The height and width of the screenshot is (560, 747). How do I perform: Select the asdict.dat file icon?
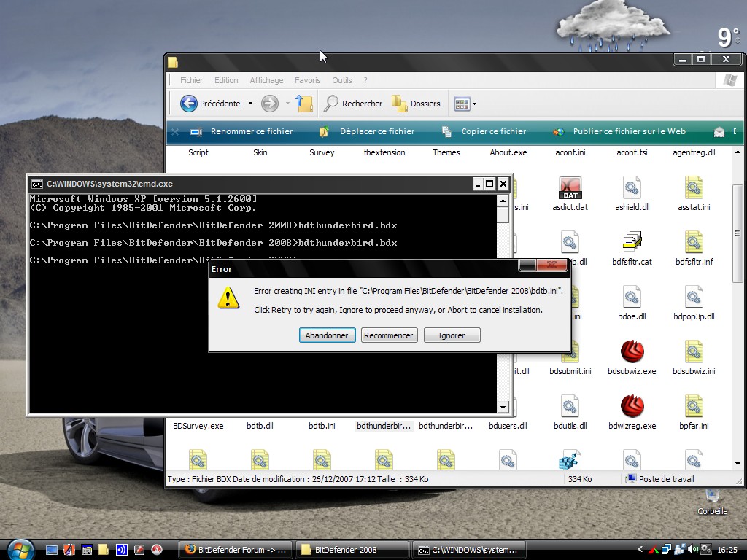tap(570, 188)
